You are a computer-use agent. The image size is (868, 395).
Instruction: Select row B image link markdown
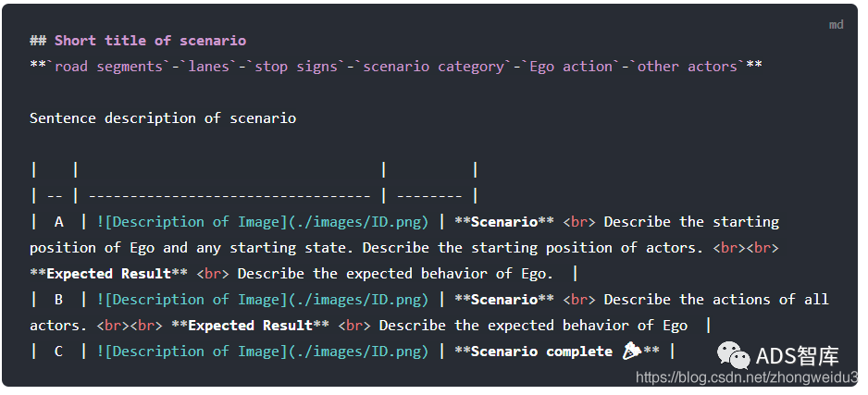[263, 300]
